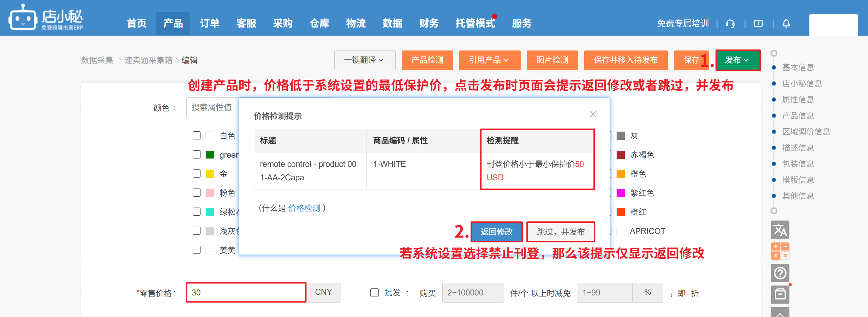The height and width of the screenshot is (317, 868).
Task: Check the 姜黄 color checkbox
Action: pos(197,250)
